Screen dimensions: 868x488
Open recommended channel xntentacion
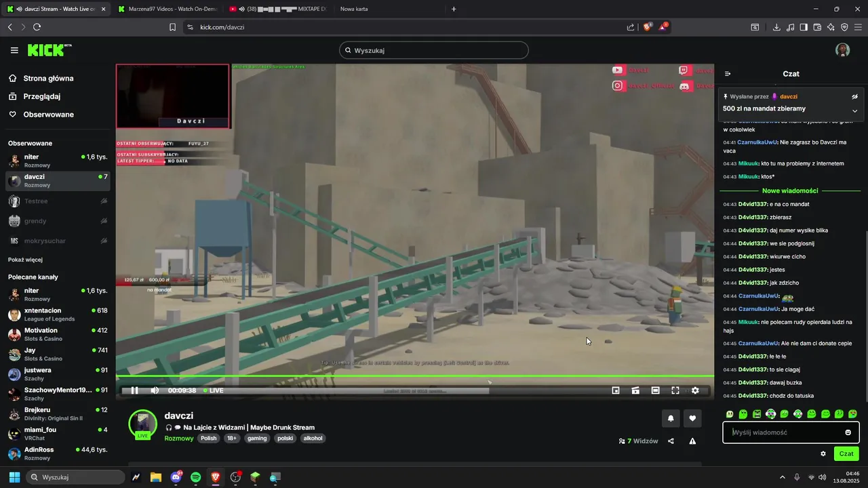point(58,314)
